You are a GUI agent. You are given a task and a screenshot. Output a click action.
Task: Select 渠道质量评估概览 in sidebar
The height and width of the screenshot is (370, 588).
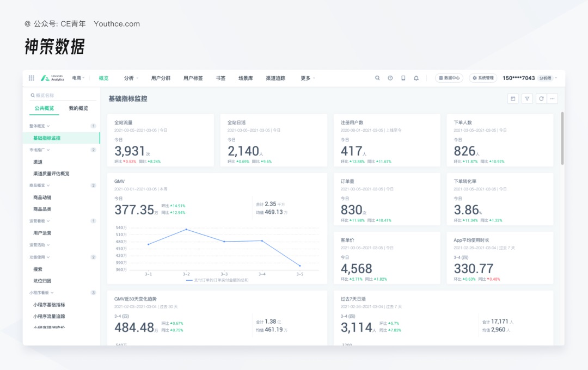[51, 174]
